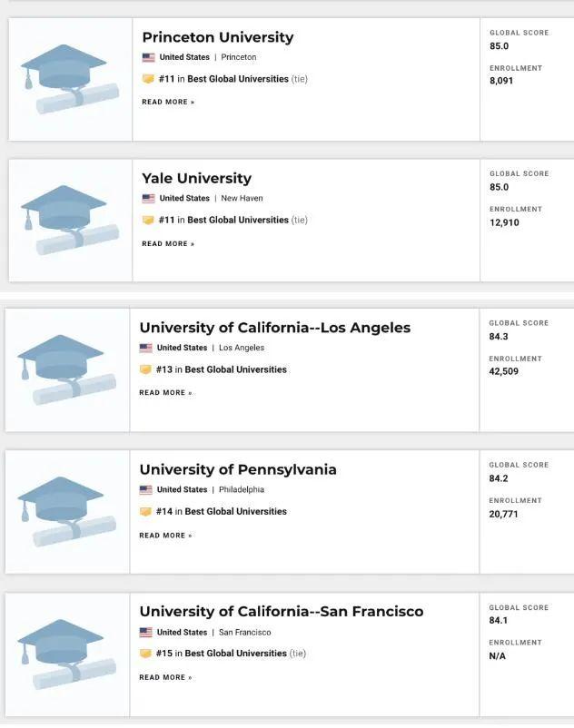Open University of California--Los Angeles title
The height and width of the screenshot is (728, 574).
coord(274,328)
